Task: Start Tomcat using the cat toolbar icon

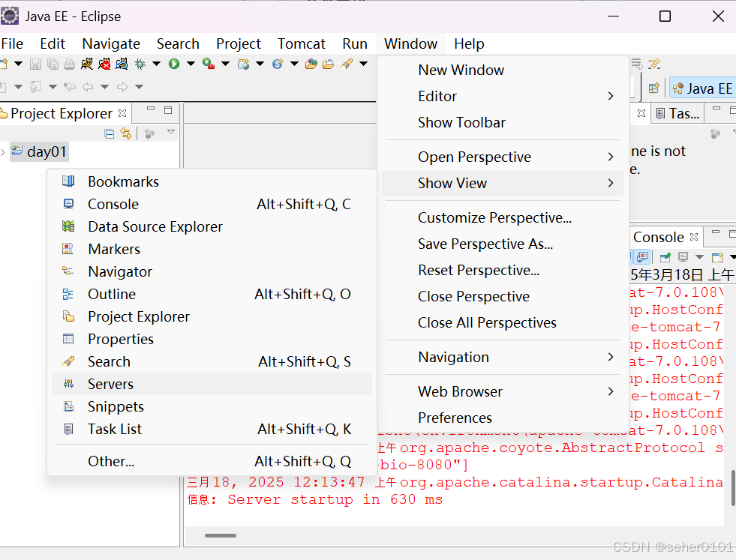Action: point(87,63)
